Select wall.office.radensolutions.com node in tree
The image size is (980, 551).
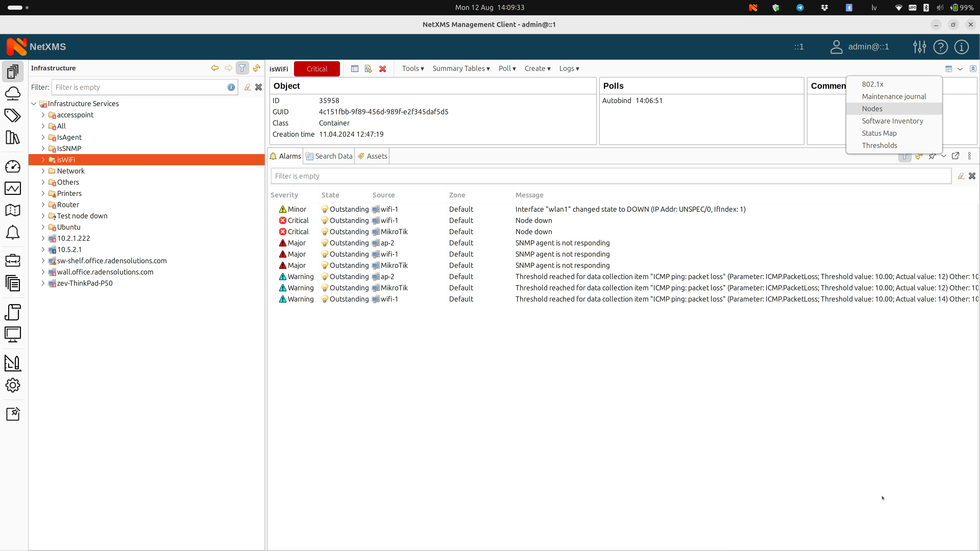click(105, 272)
